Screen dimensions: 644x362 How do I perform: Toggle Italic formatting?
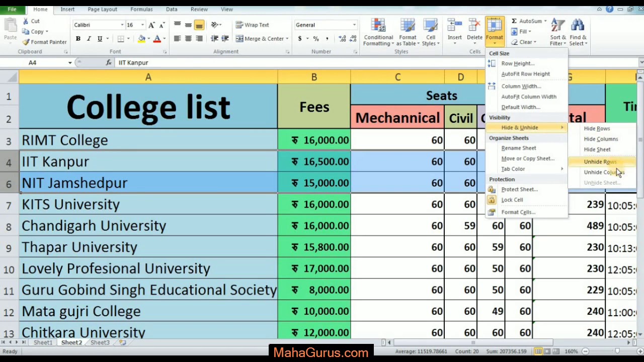89,39
